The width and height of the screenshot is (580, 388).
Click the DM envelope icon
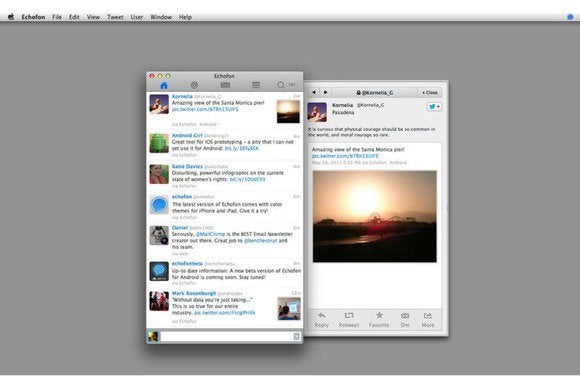click(x=405, y=316)
